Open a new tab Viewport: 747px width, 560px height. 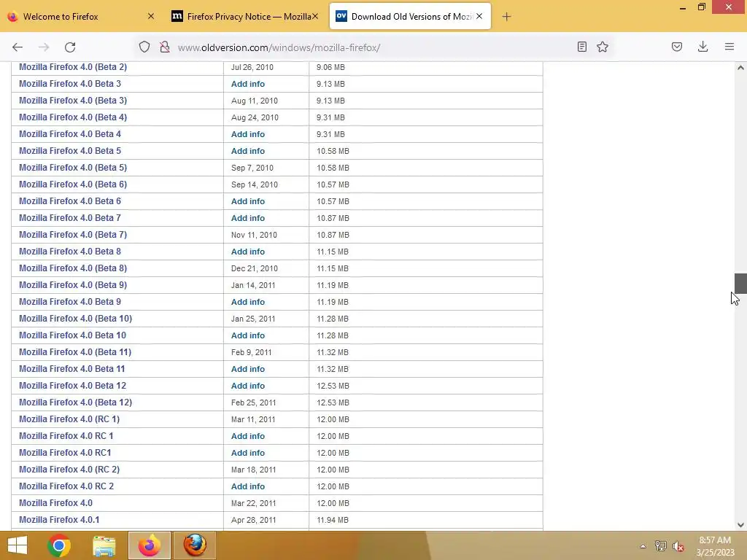(506, 17)
